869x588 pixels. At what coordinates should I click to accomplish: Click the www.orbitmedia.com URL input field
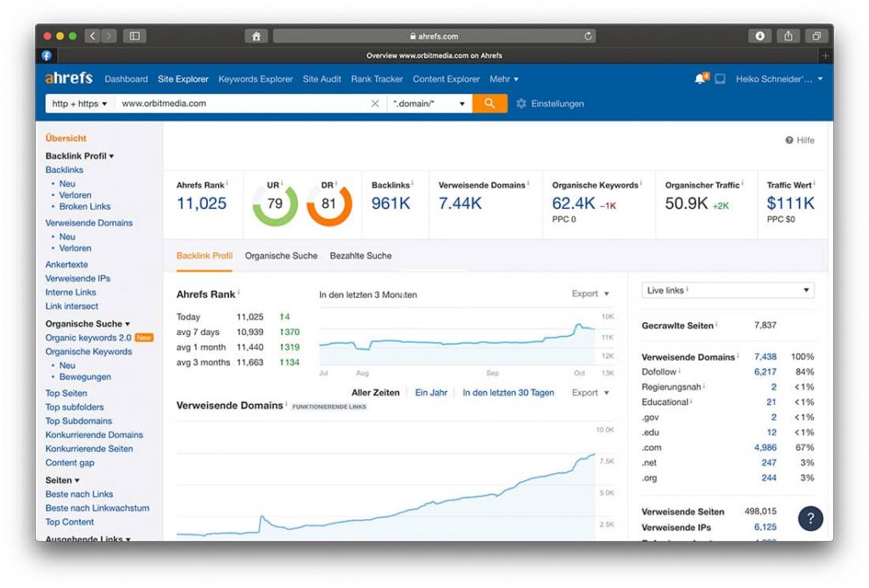(242, 104)
